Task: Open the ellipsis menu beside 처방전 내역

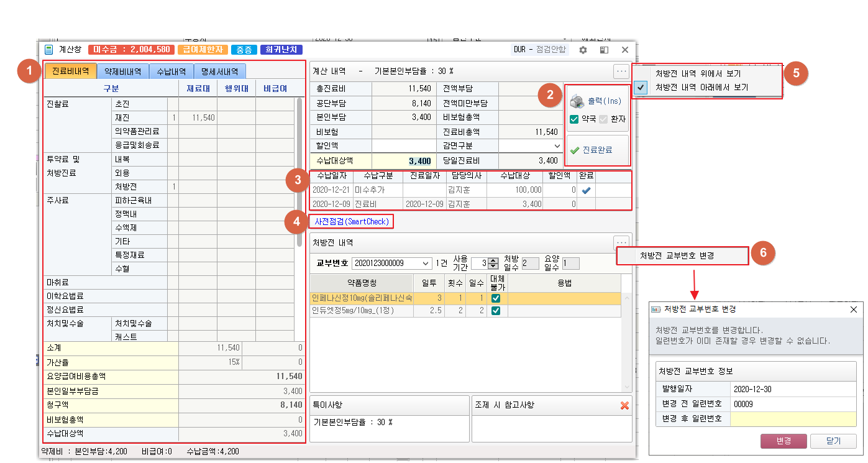Action: click(x=621, y=243)
